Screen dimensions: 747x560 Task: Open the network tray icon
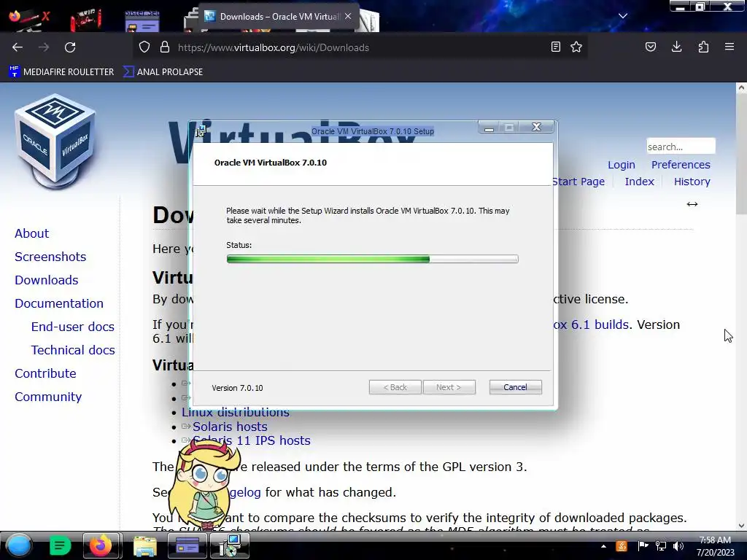point(661,546)
